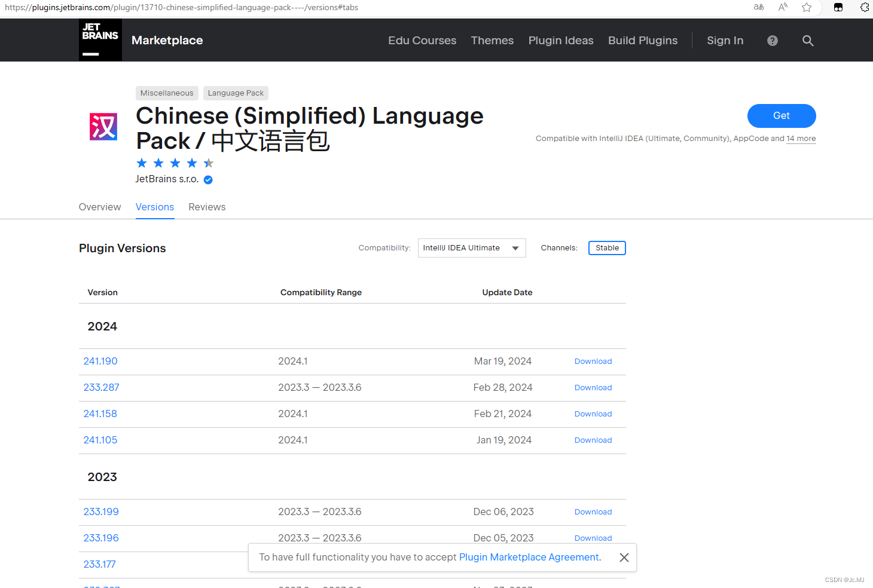This screenshot has height=588, width=873.
Task: Open version 233.196
Action: coord(101,538)
